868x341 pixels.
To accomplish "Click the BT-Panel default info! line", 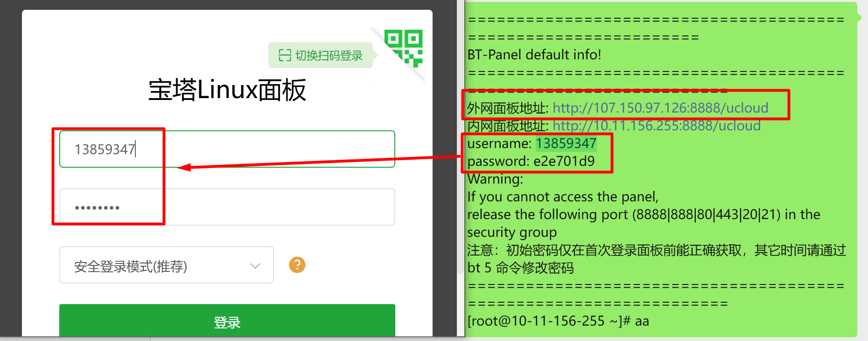I will tap(534, 55).
